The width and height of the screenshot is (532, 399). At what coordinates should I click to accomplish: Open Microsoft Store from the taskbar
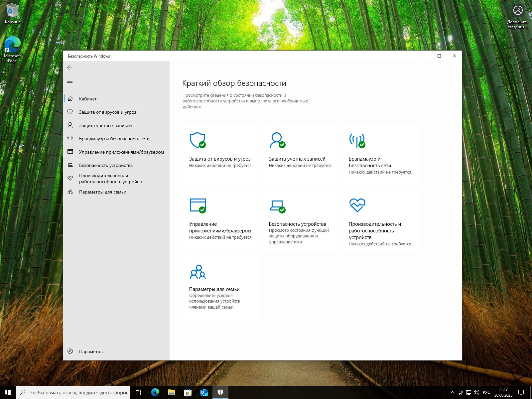(188, 392)
